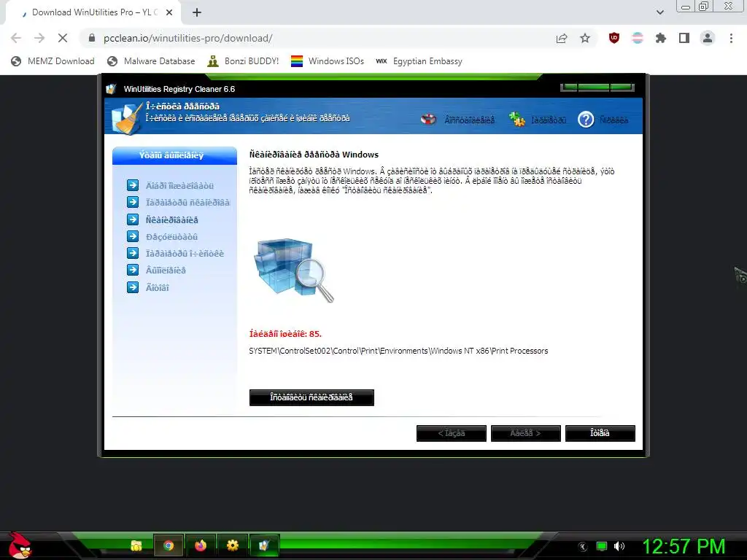Click the SYSTEM\ControlSet002 registry path text

pos(398,351)
